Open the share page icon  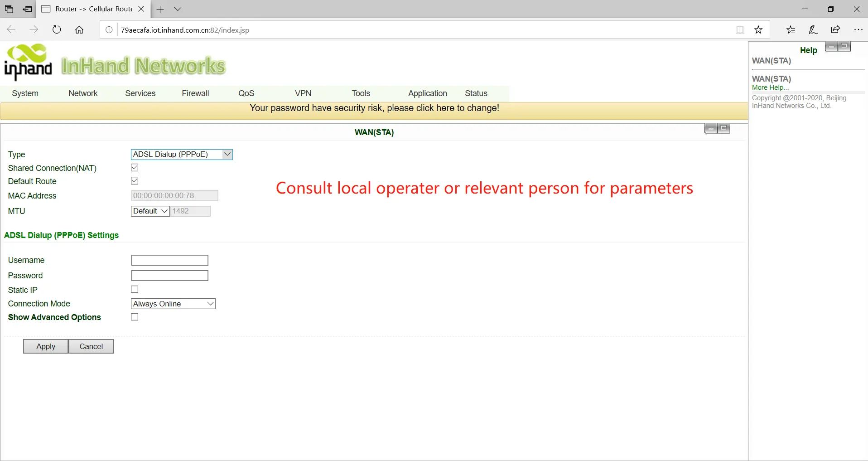[835, 29]
